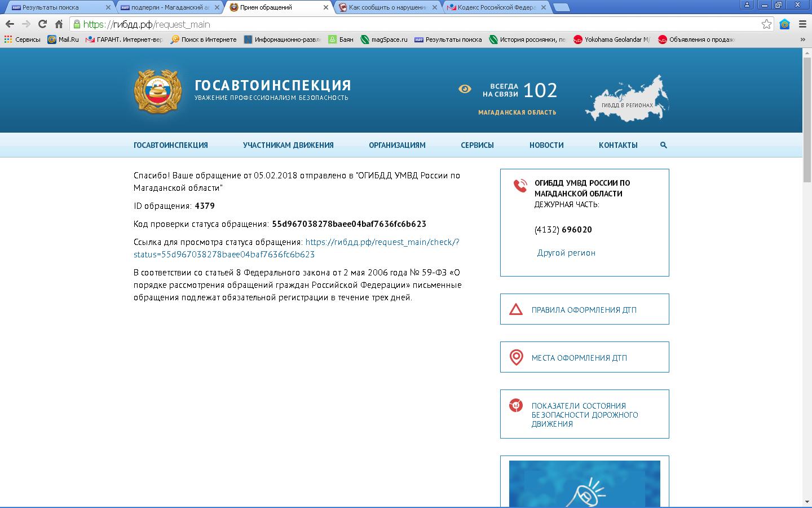Click the site search magnifier icon
The height and width of the screenshot is (508, 812).
[663, 145]
